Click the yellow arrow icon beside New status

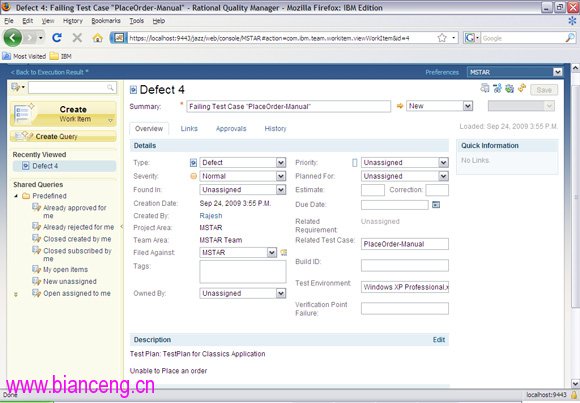coord(399,106)
